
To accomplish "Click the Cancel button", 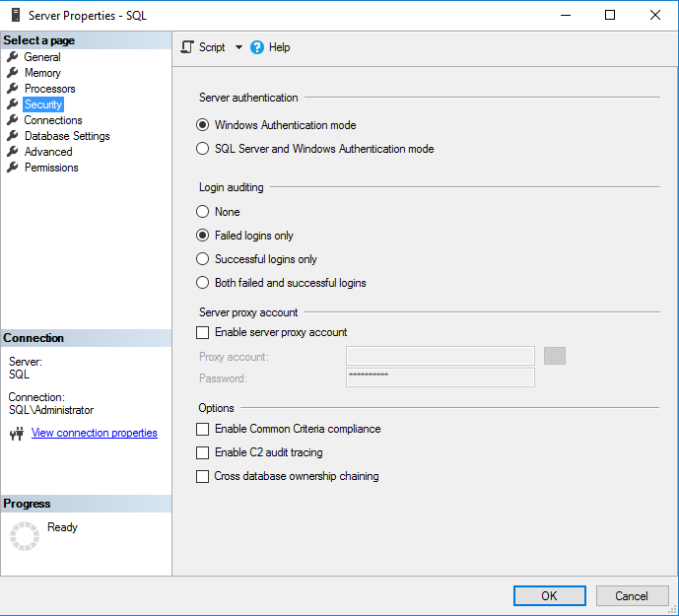I will (632, 595).
